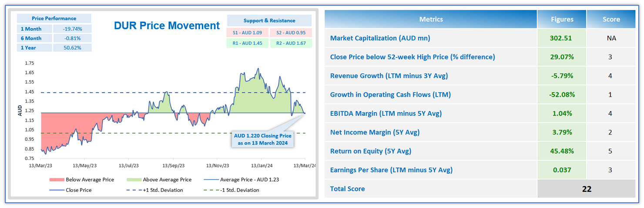This screenshot has width=644, height=208.
Task: Click the DUR Price Movement chart title
Action: (x=167, y=26)
